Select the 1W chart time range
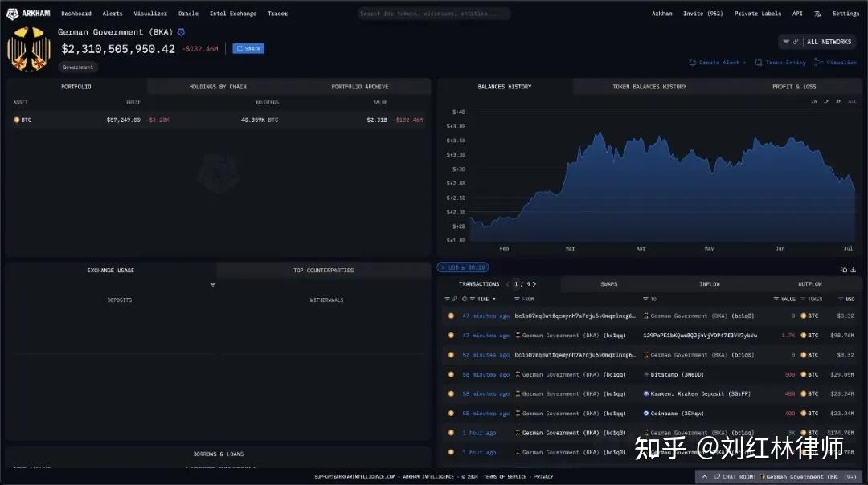The height and width of the screenshot is (485, 868). (813, 101)
